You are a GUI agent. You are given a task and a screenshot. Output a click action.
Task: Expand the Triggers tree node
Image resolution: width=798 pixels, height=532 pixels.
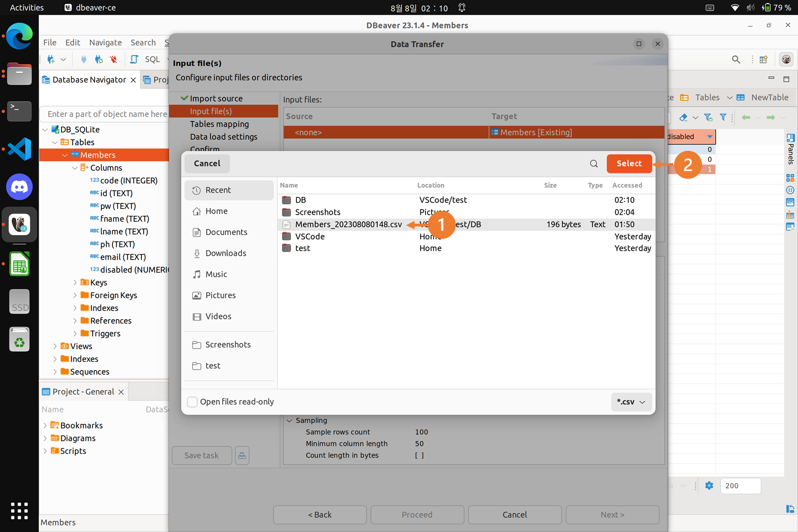(x=75, y=334)
